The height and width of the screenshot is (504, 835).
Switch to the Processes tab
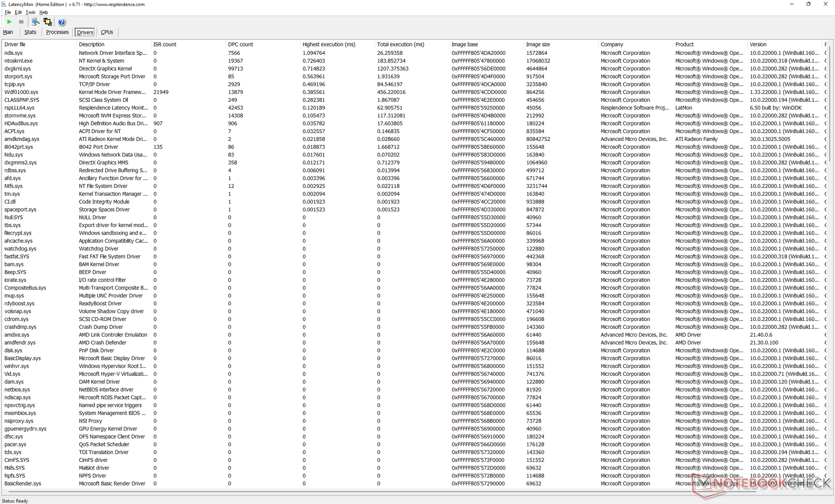click(57, 32)
